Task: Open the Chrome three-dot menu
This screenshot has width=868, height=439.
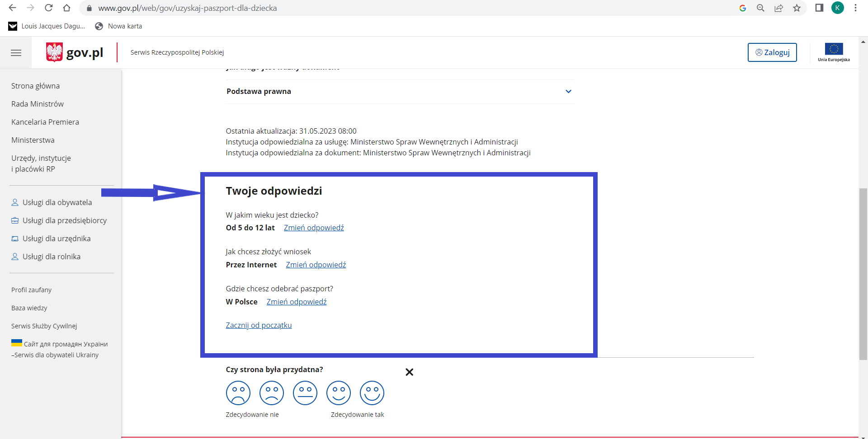Action: click(855, 8)
